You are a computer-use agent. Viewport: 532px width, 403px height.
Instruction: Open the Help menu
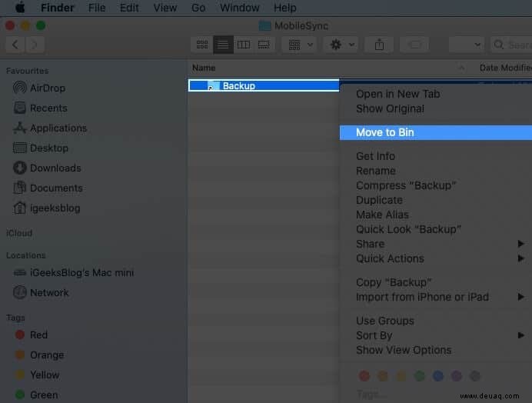point(285,8)
